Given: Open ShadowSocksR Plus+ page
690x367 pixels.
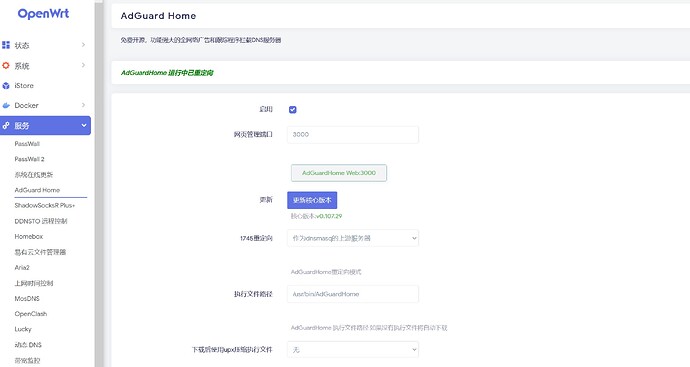Looking at the screenshot, I should click(x=45, y=206).
